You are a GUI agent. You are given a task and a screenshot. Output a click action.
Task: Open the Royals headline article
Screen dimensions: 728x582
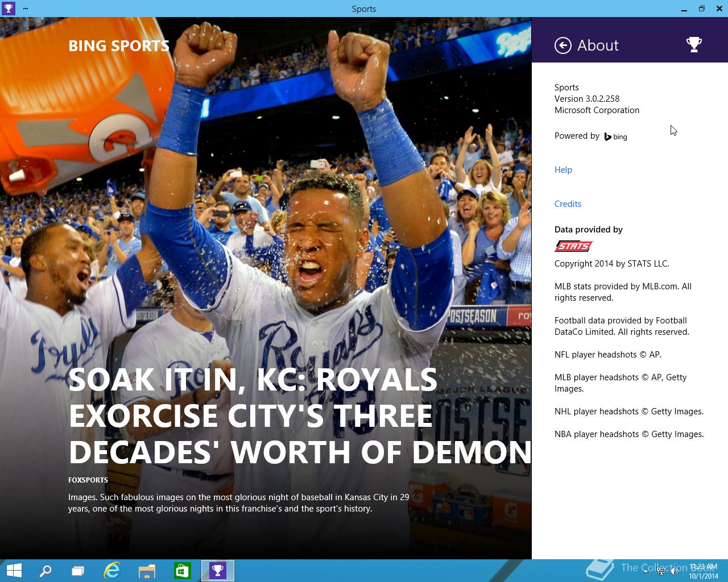(300, 415)
